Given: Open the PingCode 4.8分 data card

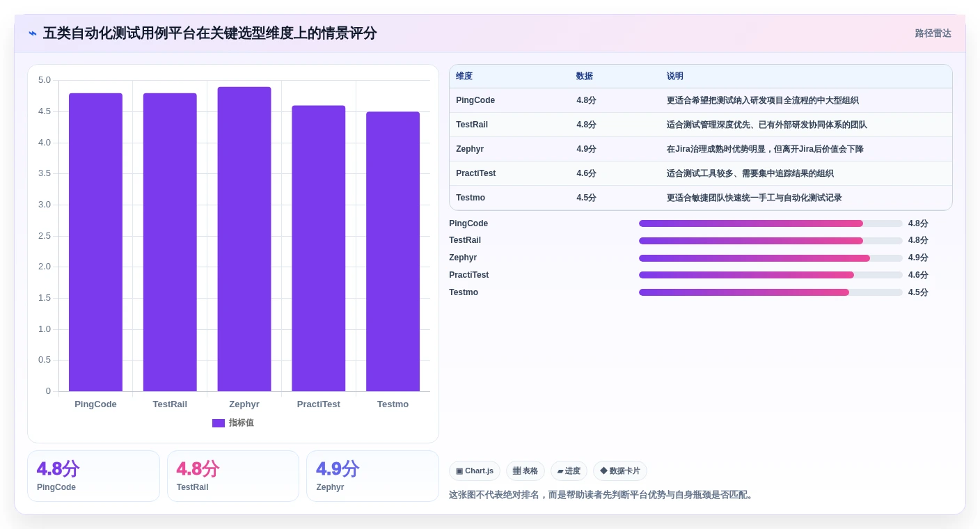Looking at the screenshot, I should (93, 476).
